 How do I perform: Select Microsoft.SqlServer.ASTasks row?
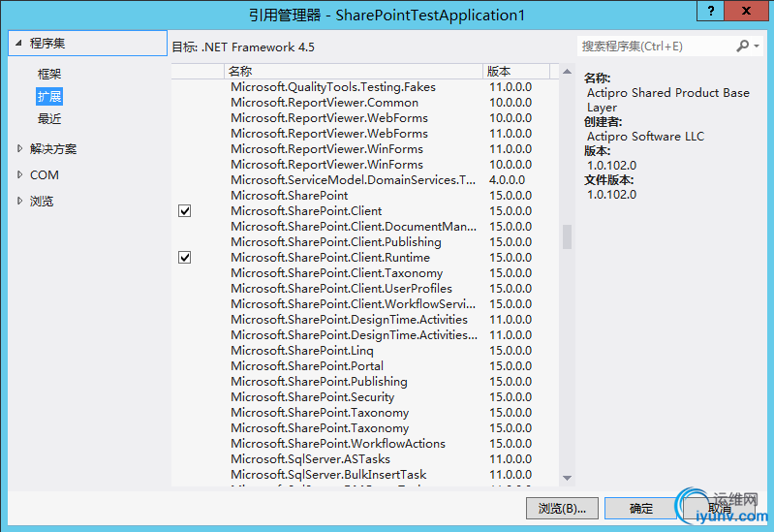click(x=365, y=459)
